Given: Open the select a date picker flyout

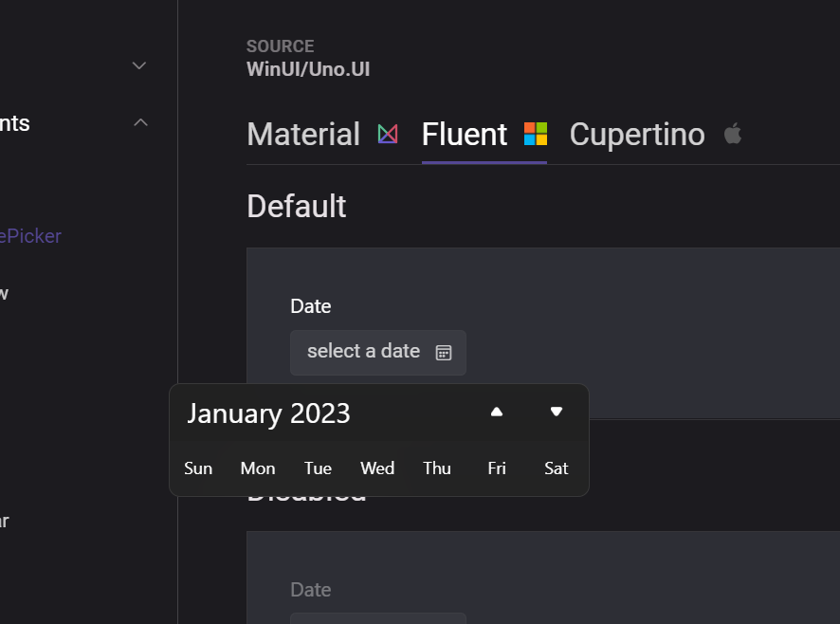Looking at the screenshot, I should pyautogui.click(x=377, y=352).
